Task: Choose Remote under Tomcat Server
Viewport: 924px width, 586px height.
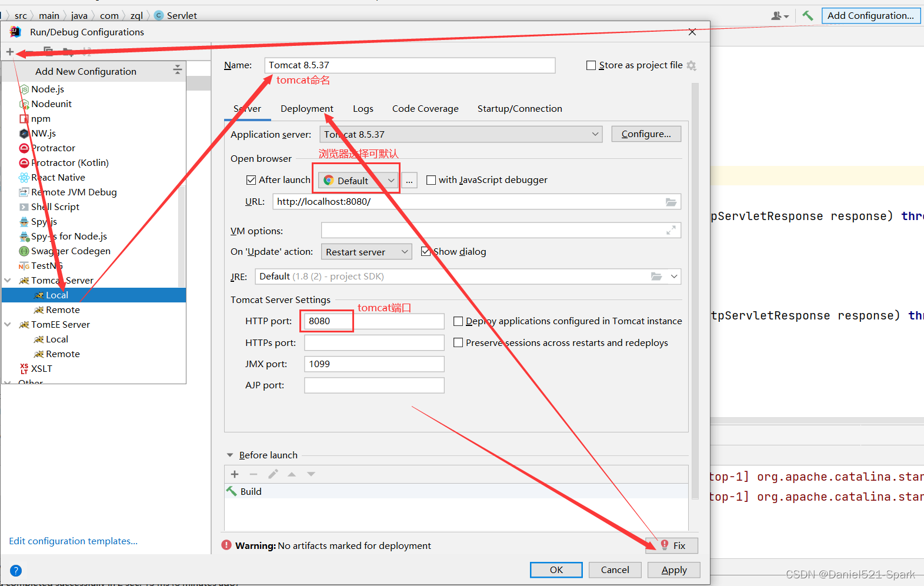Action: [x=62, y=309]
